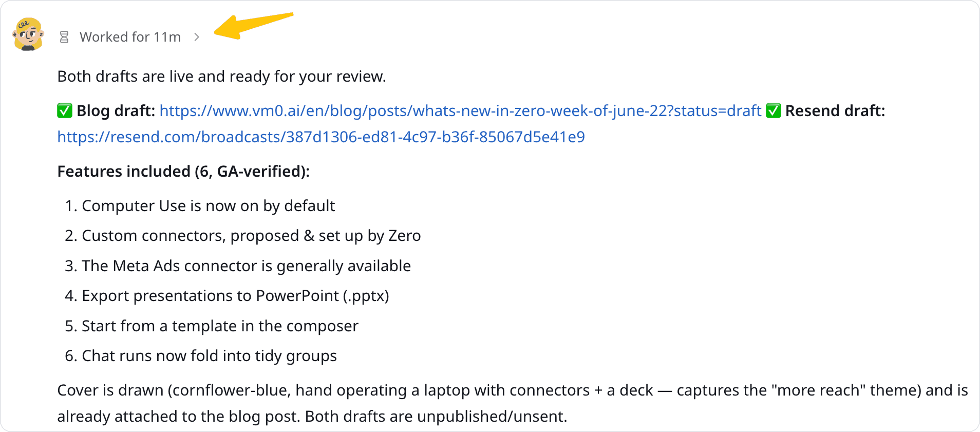This screenshot has width=980, height=432.
Task: Click the hourglass icon beside Worked for 11m
Action: [64, 37]
